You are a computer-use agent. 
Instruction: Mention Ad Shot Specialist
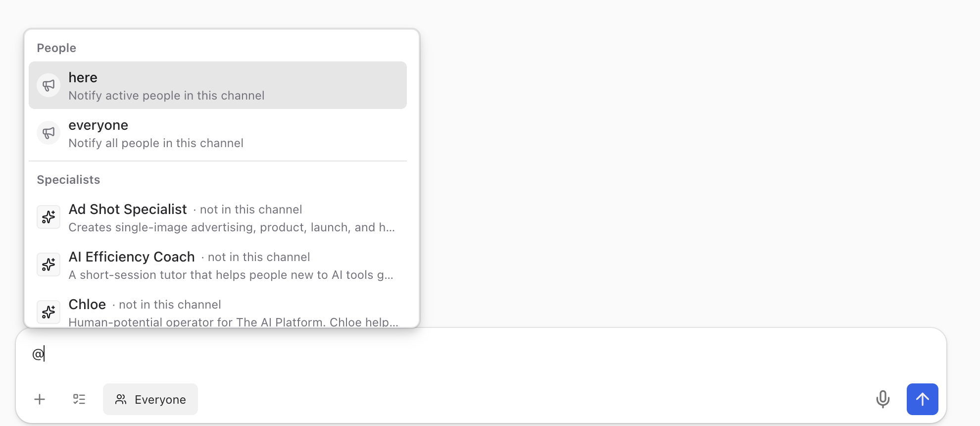tap(218, 217)
